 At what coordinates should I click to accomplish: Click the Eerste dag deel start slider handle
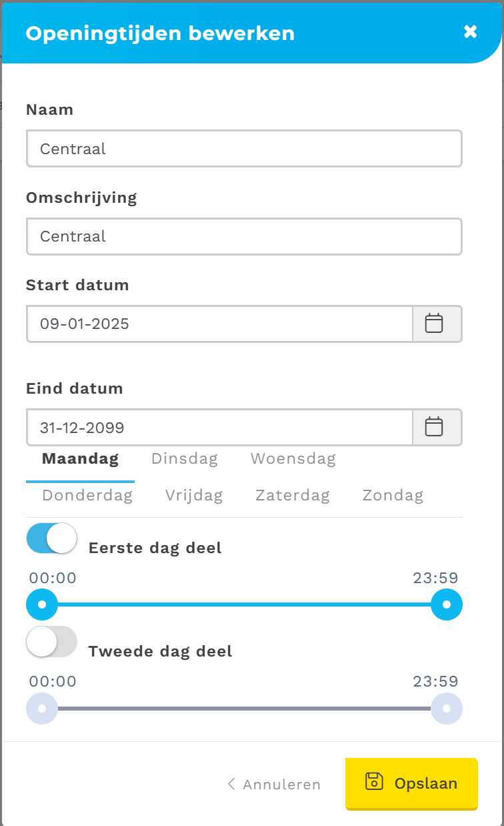[42, 604]
